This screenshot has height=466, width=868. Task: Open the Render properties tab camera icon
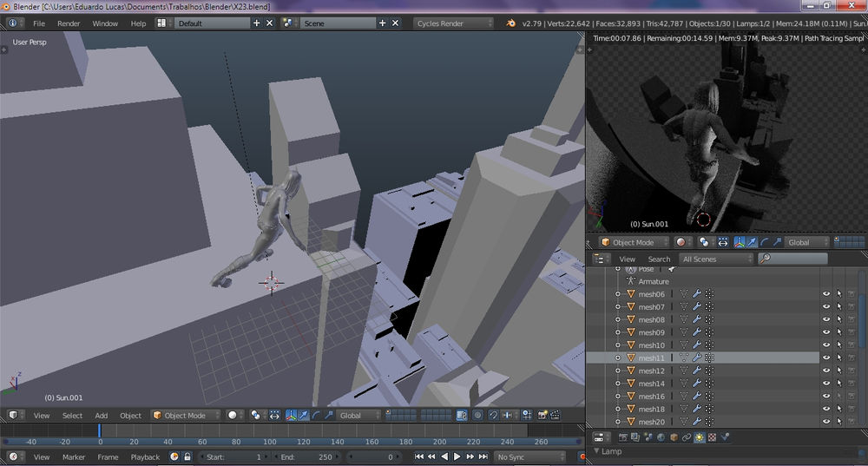click(x=623, y=436)
